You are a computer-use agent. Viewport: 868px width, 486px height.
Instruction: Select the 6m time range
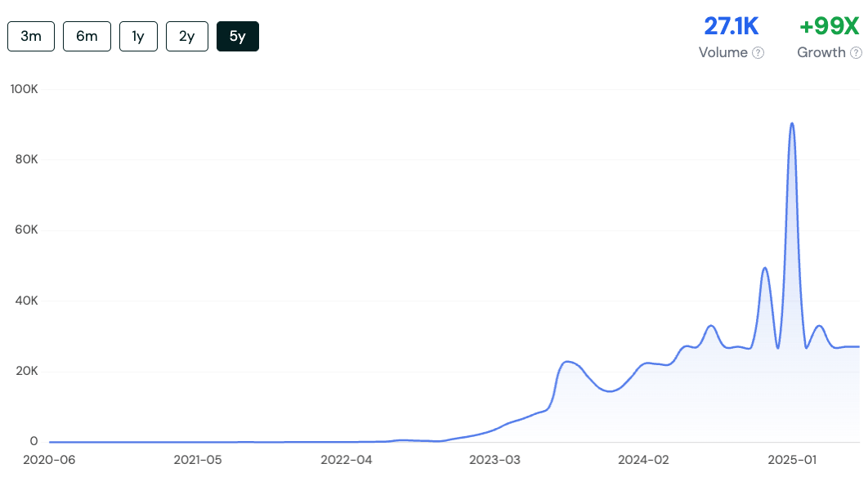87,37
